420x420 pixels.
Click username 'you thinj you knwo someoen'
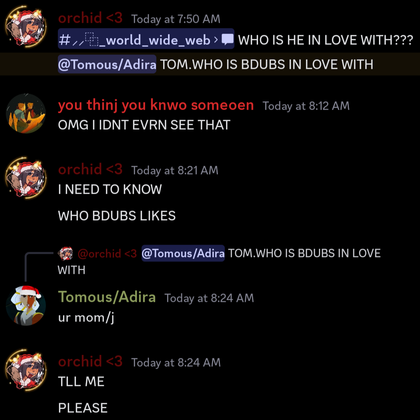[x=156, y=105]
